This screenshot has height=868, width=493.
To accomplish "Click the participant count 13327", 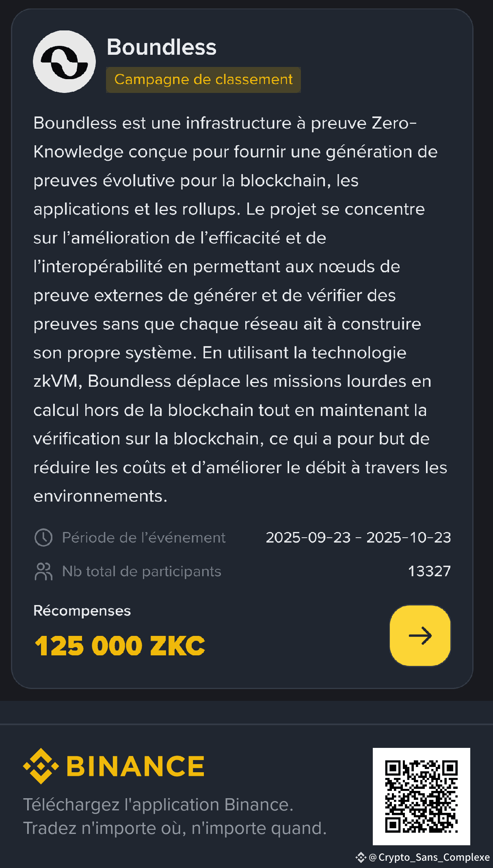I will coord(429,571).
